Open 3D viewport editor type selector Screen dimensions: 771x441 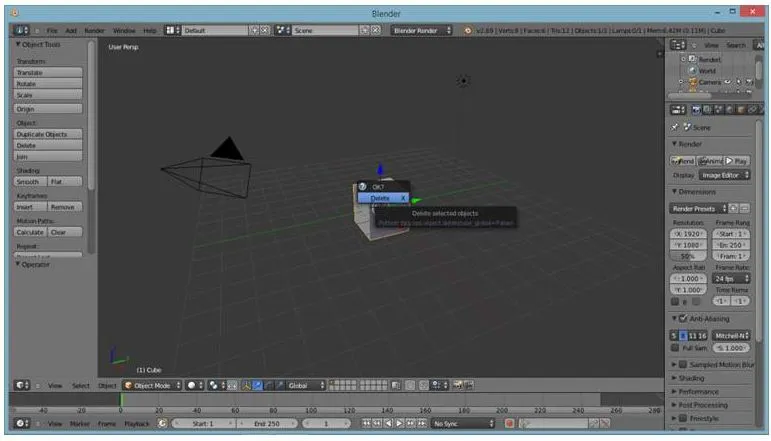click(21, 385)
